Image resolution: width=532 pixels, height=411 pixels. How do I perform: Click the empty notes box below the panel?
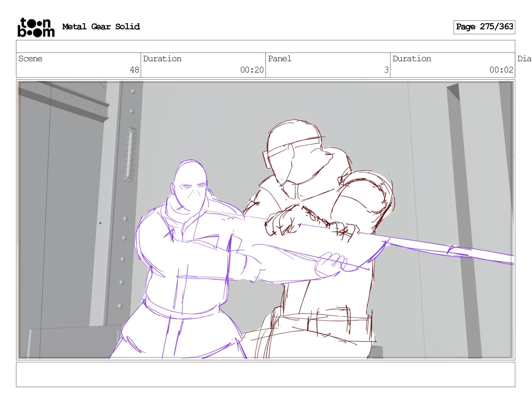(266, 375)
